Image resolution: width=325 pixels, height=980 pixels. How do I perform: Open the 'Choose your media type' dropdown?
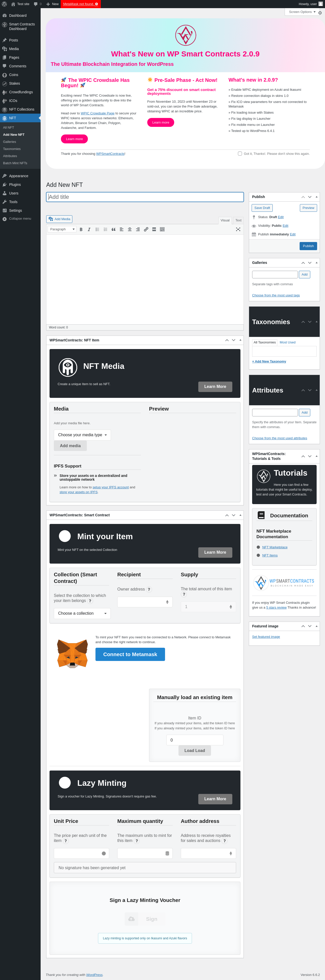pyautogui.click(x=82, y=435)
